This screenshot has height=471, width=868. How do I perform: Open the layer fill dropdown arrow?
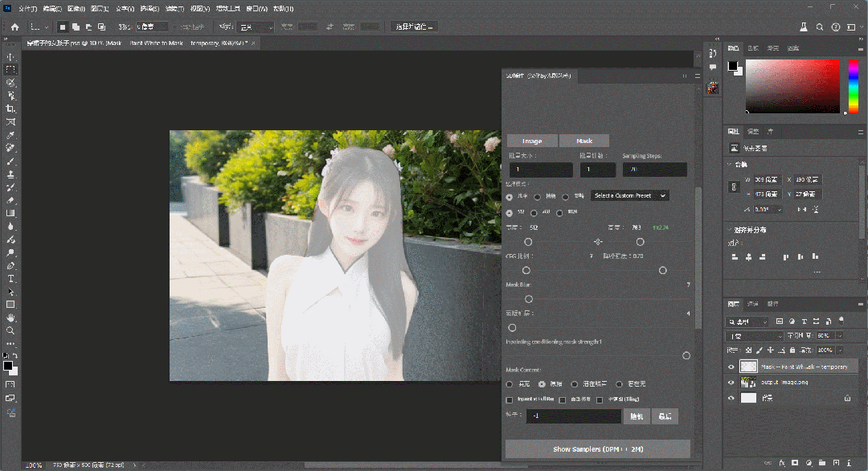tap(840, 350)
